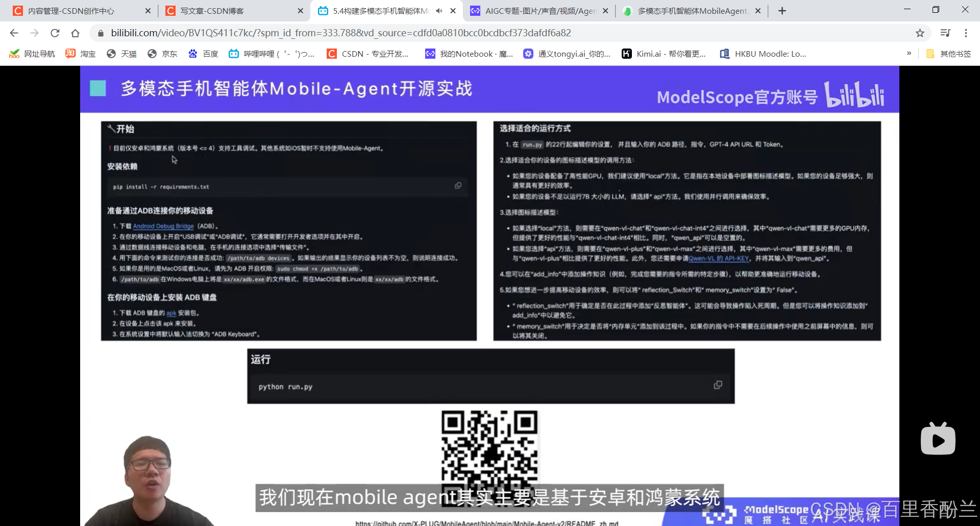The image size is (980, 526).
Task: Click the ModelScope官方账号 text
Action: (737, 97)
